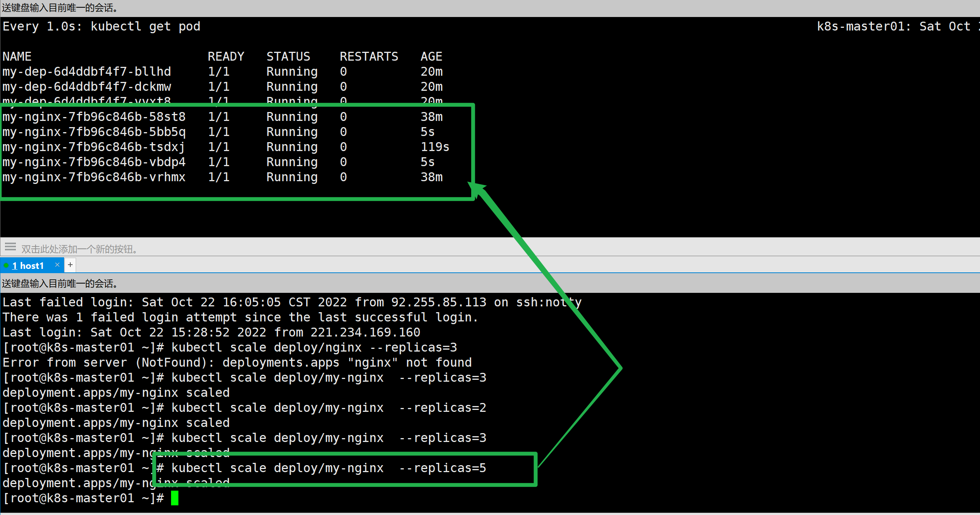The width and height of the screenshot is (980, 515).
Task: Click the upper pane keyboard input notice bar
Action: pyautogui.click(x=490, y=8)
